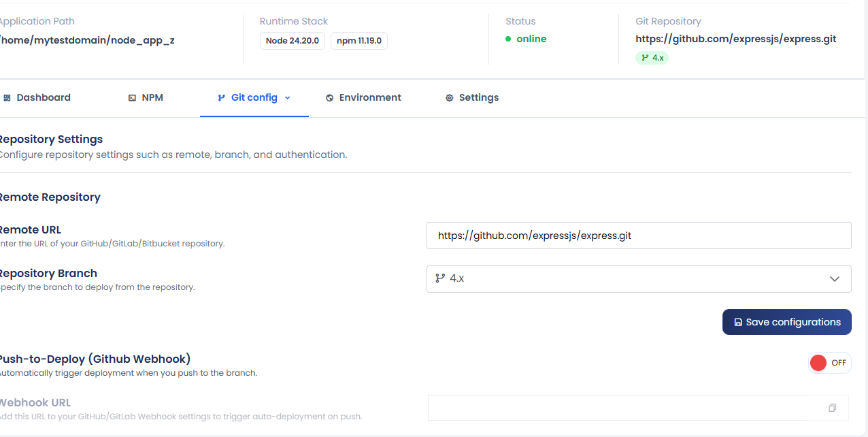Open the Dashboard tab
Screen dimensions: 868x437
37,97
